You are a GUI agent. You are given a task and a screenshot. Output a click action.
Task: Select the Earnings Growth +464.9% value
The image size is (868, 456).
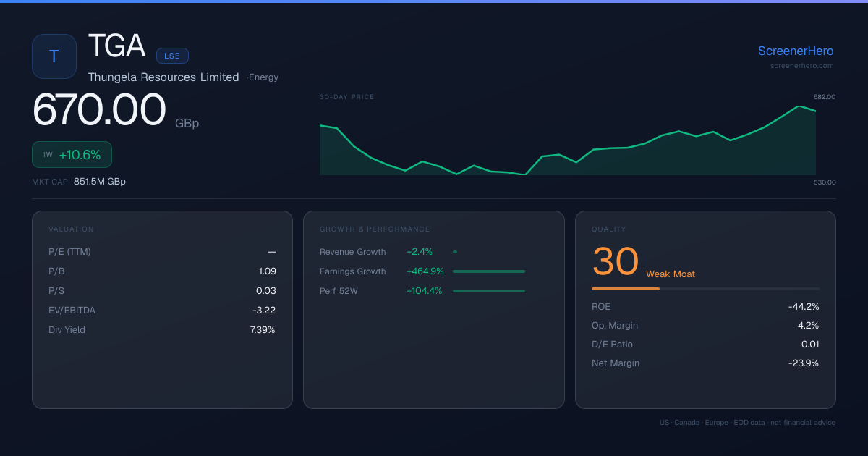(425, 271)
